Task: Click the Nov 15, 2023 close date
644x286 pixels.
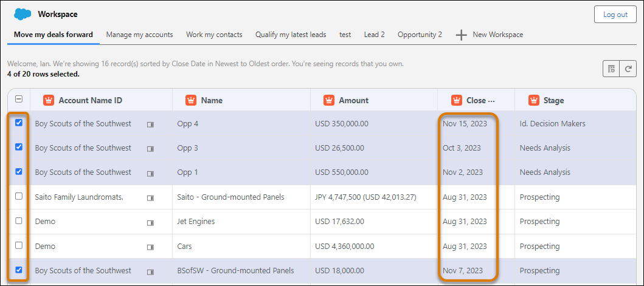Action: [x=465, y=123]
